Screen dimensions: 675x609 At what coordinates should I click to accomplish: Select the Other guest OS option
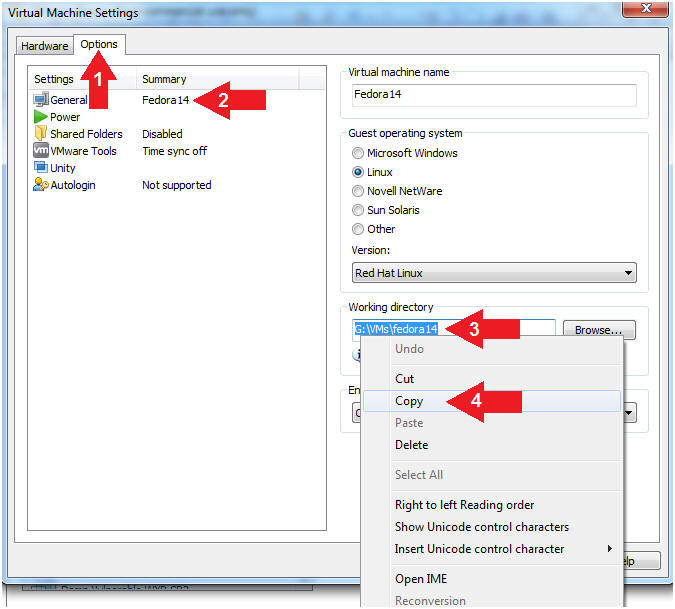click(357, 229)
